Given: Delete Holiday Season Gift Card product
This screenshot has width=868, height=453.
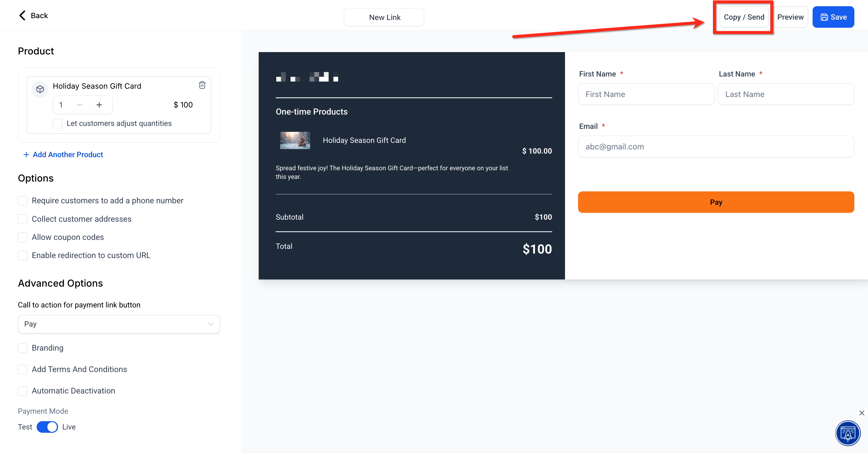Looking at the screenshot, I should pyautogui.click(x=202, y=85).
